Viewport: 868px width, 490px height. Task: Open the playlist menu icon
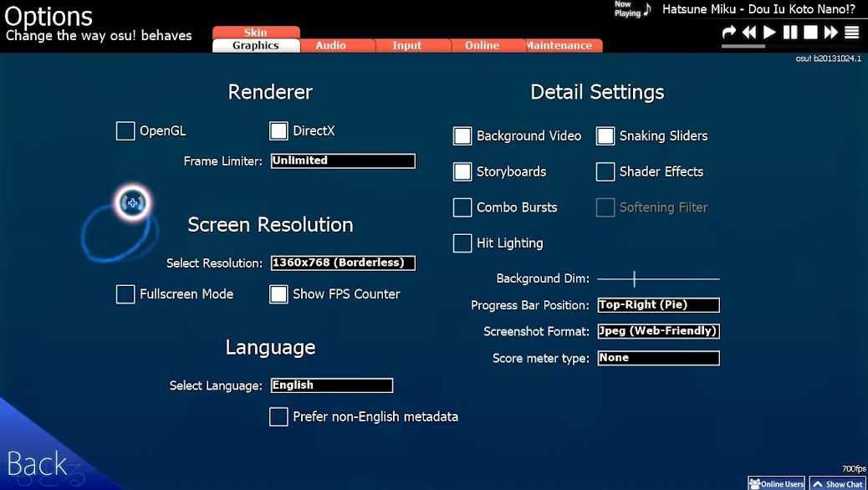(x=851, y=32)
